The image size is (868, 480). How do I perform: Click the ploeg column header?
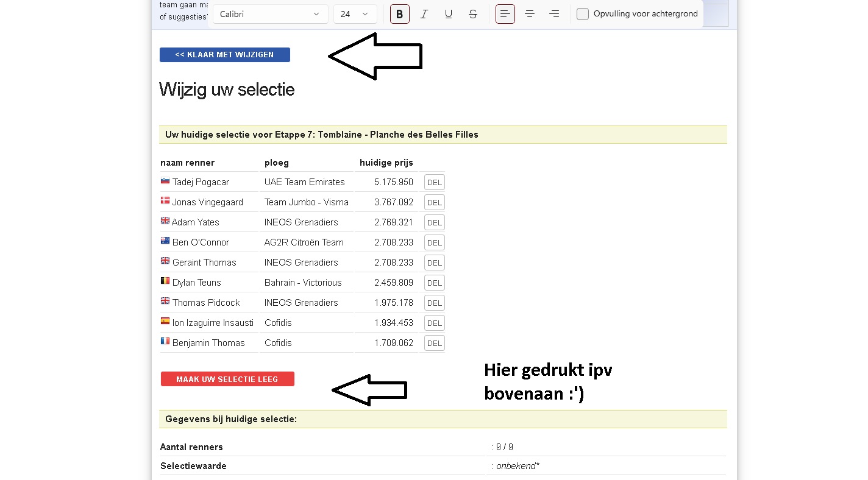tap(277, 163)
